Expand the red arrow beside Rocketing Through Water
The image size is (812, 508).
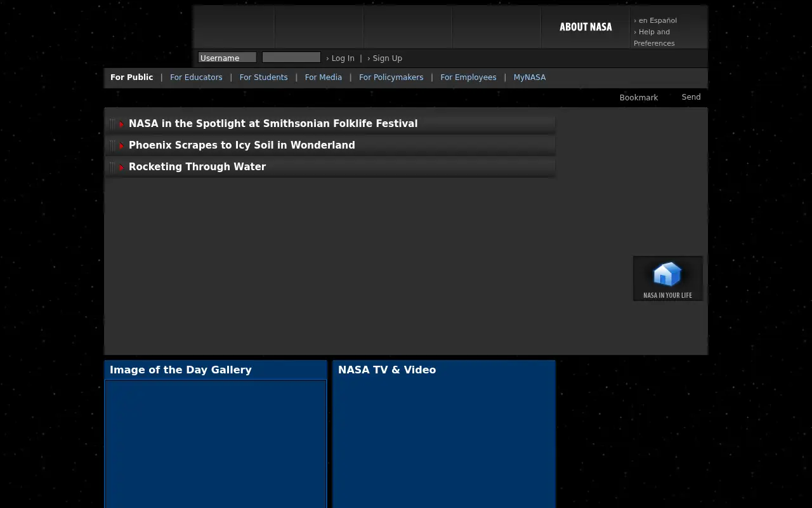[x=121, y=168]
